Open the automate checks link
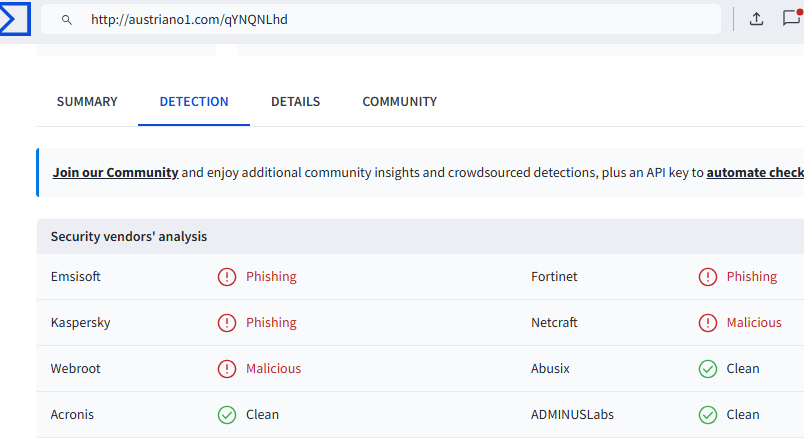The width and height of the screenshot is (804, 438). point(755,172)
